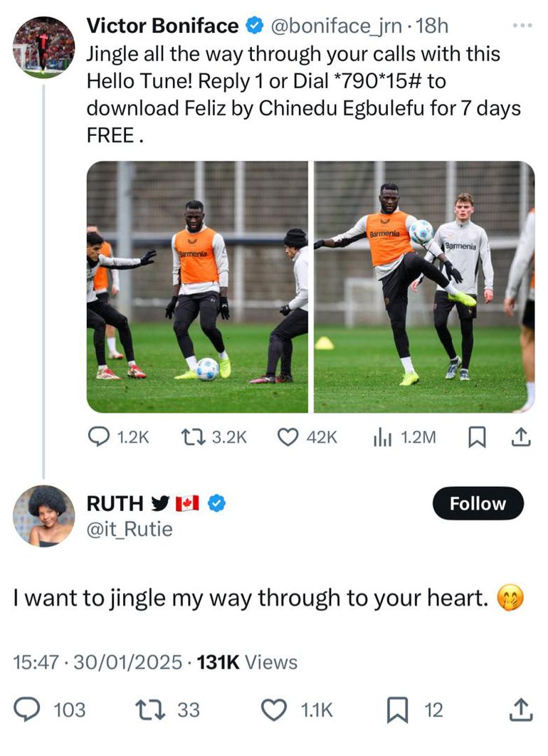Bookmark RUTH's reply tweet
This screenshot has width=548, height=756.
click(x=396, y=709)
